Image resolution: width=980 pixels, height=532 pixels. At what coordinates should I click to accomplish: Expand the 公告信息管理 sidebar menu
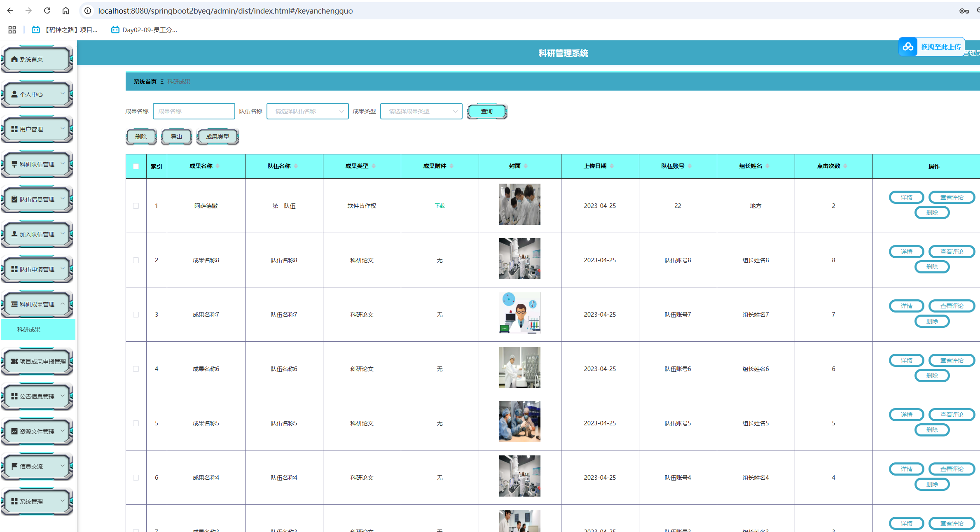coord(37,397)
